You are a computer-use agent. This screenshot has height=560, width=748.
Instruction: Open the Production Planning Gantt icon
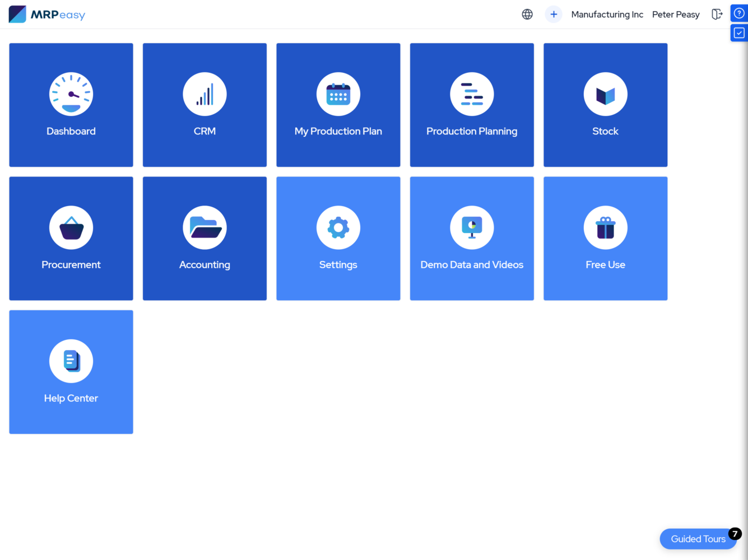[472, 94]
